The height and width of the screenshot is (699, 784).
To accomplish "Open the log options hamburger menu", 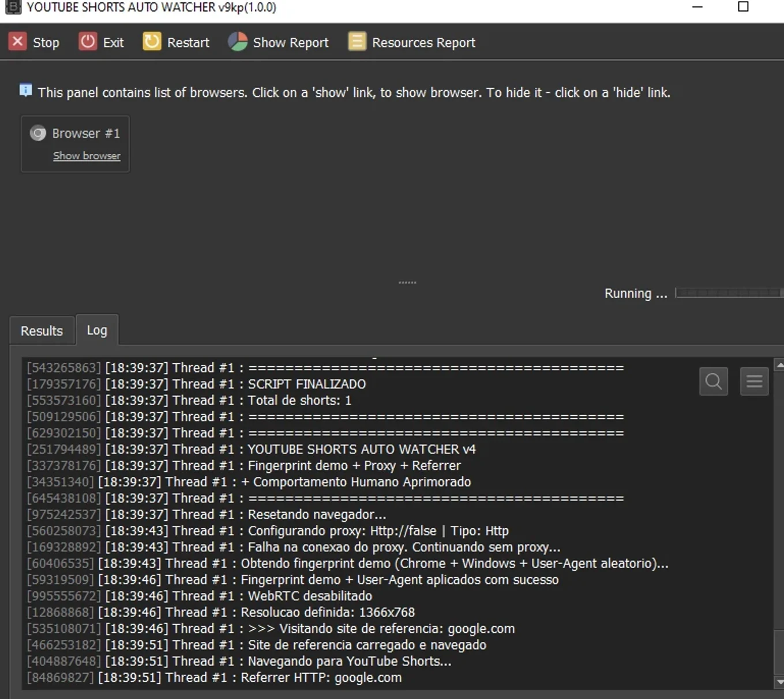I will [x=755, y=381].
